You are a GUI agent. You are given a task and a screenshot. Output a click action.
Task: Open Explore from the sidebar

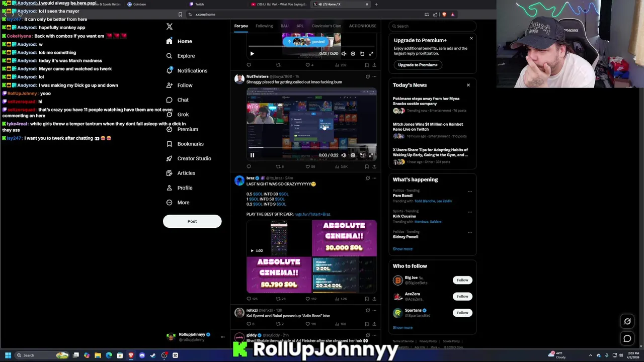(x=181, y=56)
